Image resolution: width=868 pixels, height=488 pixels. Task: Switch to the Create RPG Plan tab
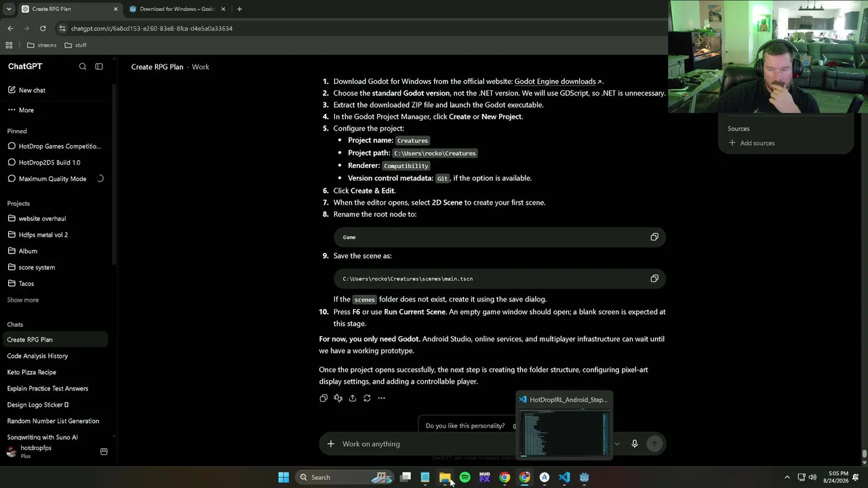(66, 9)
